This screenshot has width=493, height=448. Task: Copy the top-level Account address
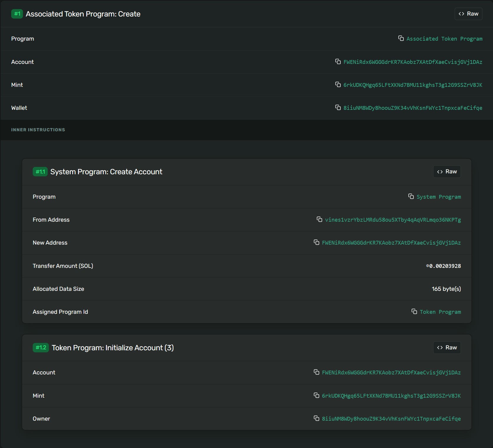coord(338,62)
